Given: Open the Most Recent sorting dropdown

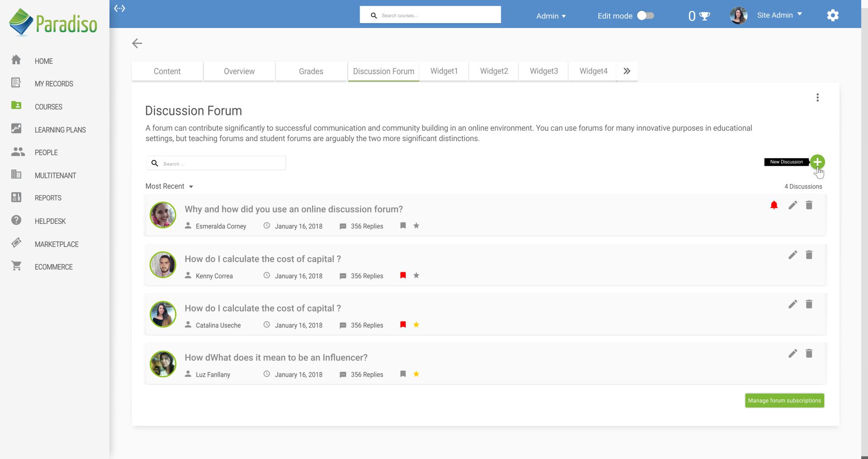Looking at the screenshot, I should coord(169,186).
